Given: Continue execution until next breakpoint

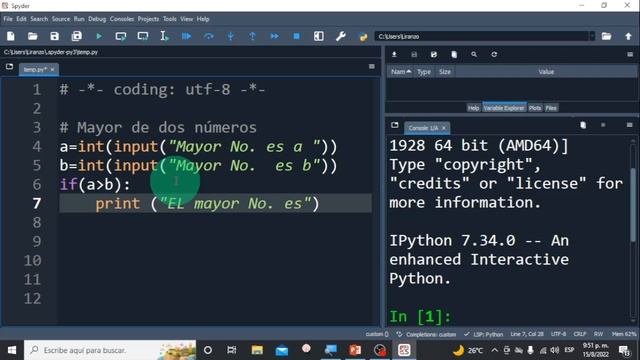Looking at the screenshot, I should click(275, 36).
